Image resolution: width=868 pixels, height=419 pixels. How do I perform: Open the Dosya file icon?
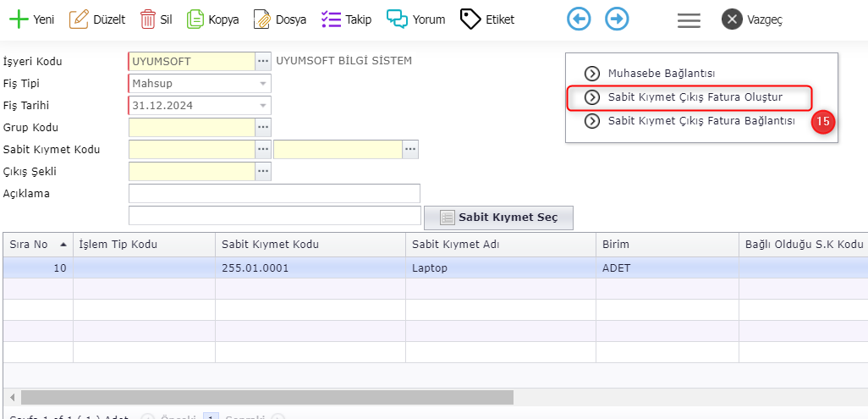point(262,19)
